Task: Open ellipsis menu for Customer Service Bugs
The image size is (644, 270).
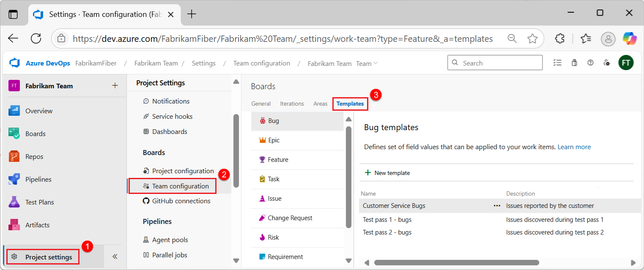Action: (496, 206)
